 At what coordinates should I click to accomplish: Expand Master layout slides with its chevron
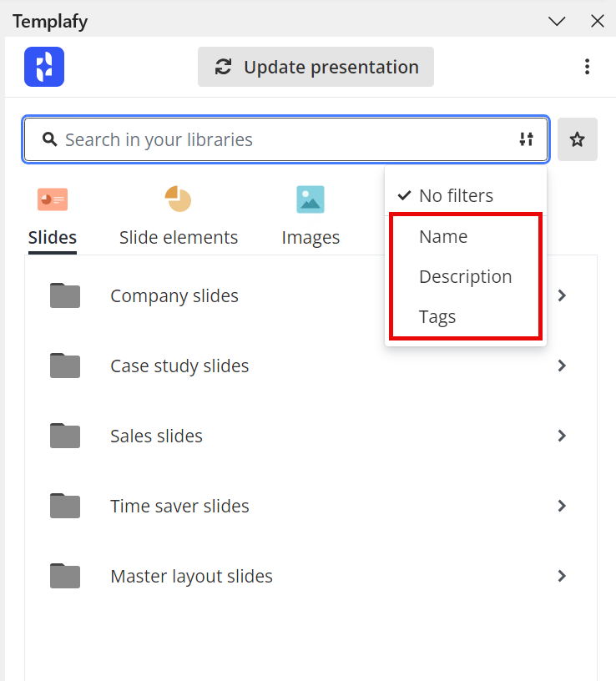(x=562, y=576)
